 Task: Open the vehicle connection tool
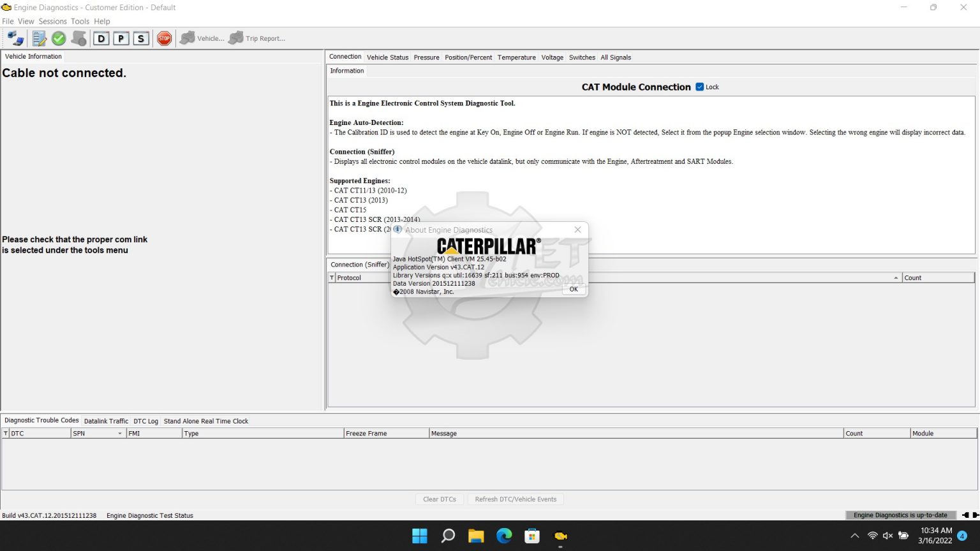coord(14,38)
